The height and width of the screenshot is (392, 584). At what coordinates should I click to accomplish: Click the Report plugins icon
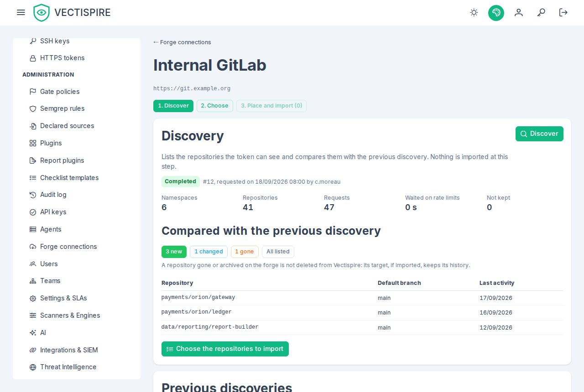point(33,160)
